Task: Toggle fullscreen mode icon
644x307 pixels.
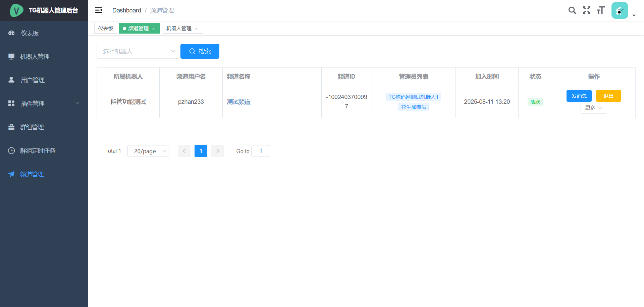Action: [x=586, y=10]
